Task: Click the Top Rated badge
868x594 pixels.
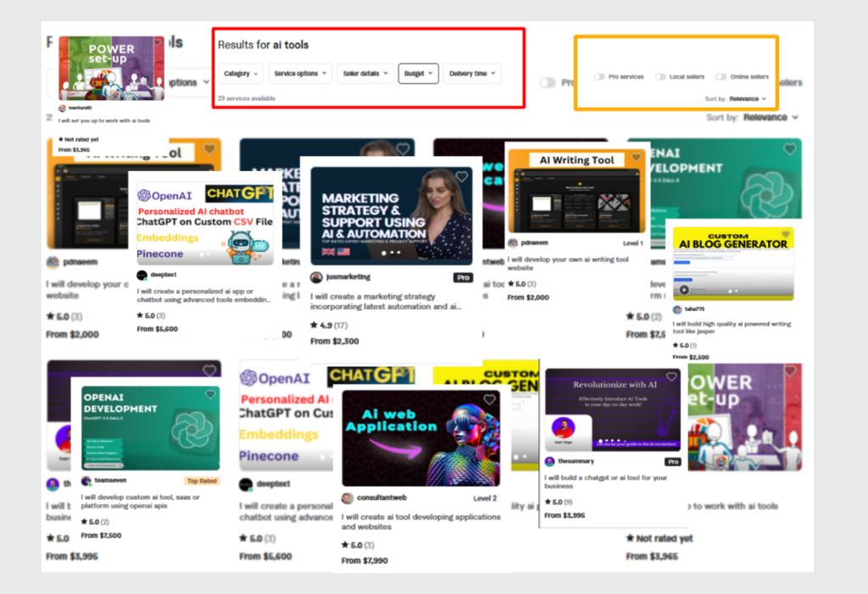Action: (202, 480)
